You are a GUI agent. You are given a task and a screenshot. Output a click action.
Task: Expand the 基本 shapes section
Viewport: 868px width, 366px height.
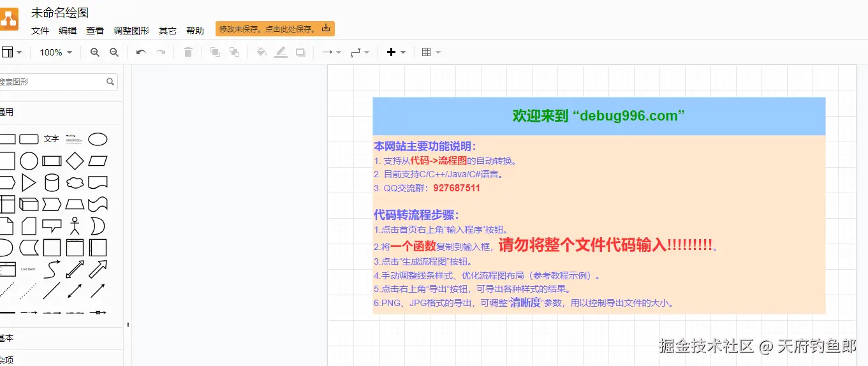pyautogui.click(x=61, y=338)
